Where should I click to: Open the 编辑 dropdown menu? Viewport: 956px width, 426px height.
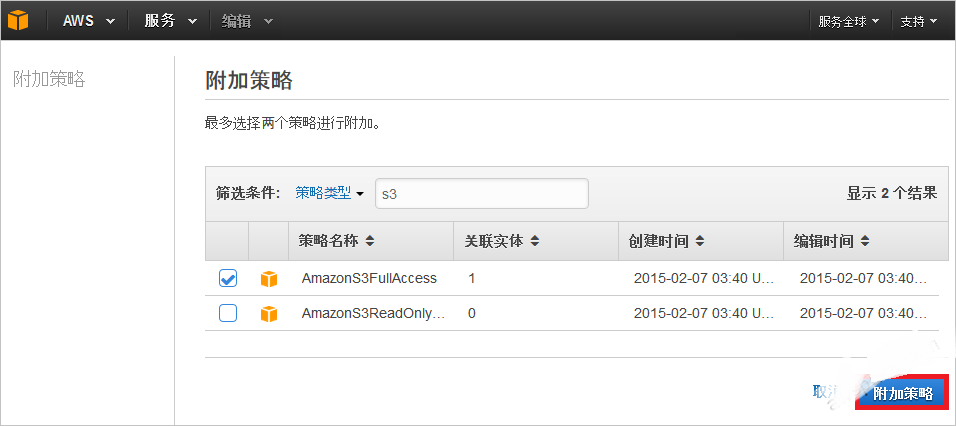pos(247,21)
